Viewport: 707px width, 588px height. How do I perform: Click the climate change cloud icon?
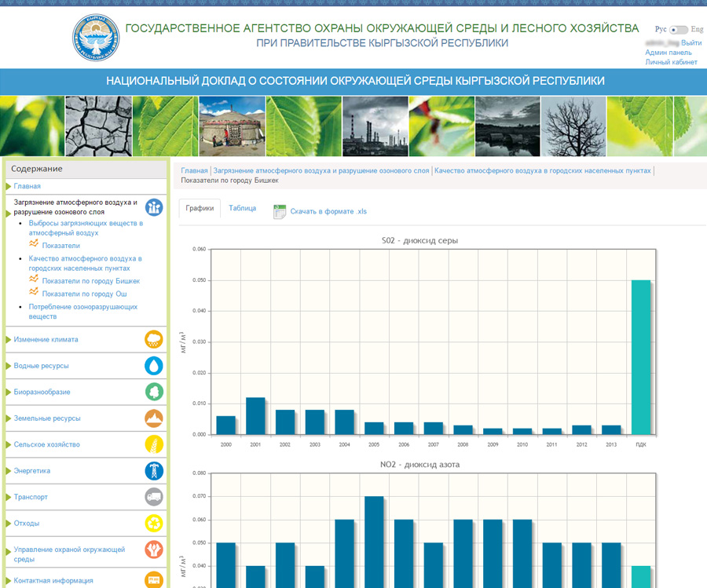[x=154, y=339]
